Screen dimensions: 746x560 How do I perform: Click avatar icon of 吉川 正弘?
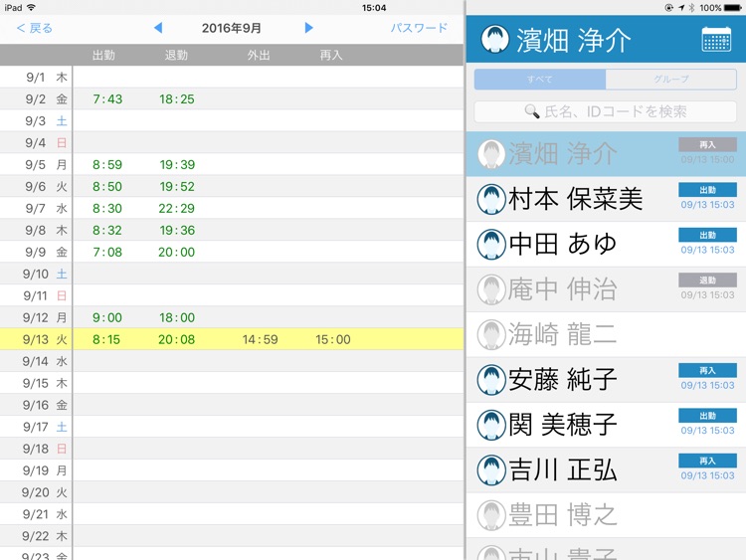(x=491, y=470)
